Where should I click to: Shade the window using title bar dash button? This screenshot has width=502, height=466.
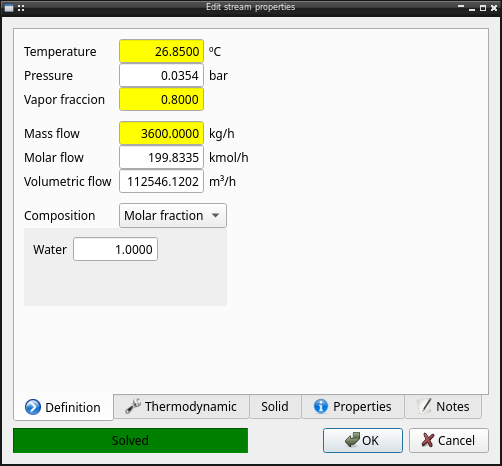(461, 6)
